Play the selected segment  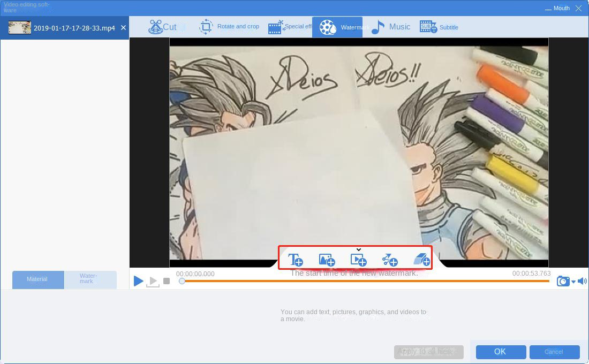153,282
